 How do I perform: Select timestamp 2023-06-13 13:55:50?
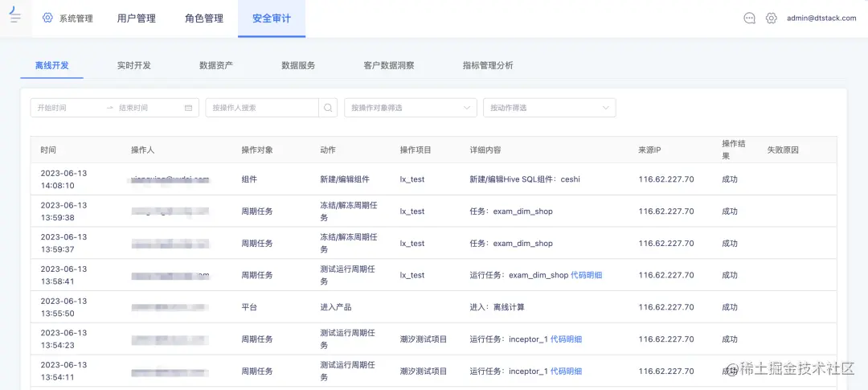click(63, 307)
